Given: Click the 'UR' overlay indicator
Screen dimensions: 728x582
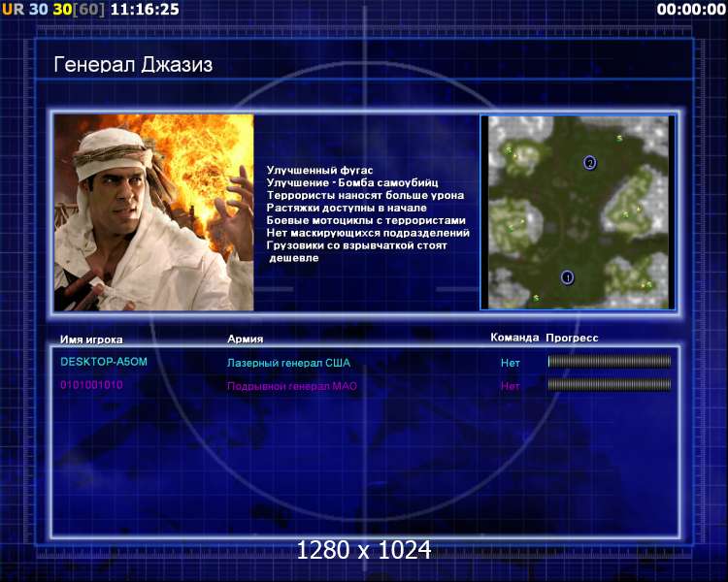Looking at the screenshot, I should tap(13, 10).
